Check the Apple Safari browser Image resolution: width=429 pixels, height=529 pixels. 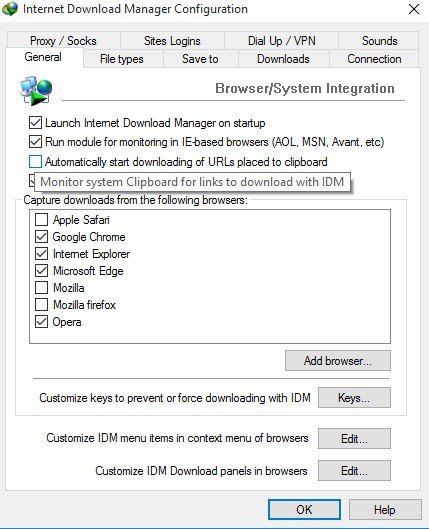[41, 220]
